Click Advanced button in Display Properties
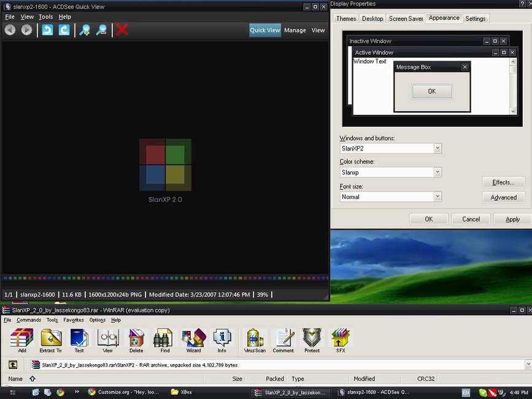The width and height of the screenshot is (532, 399). (x=504, y=197)
